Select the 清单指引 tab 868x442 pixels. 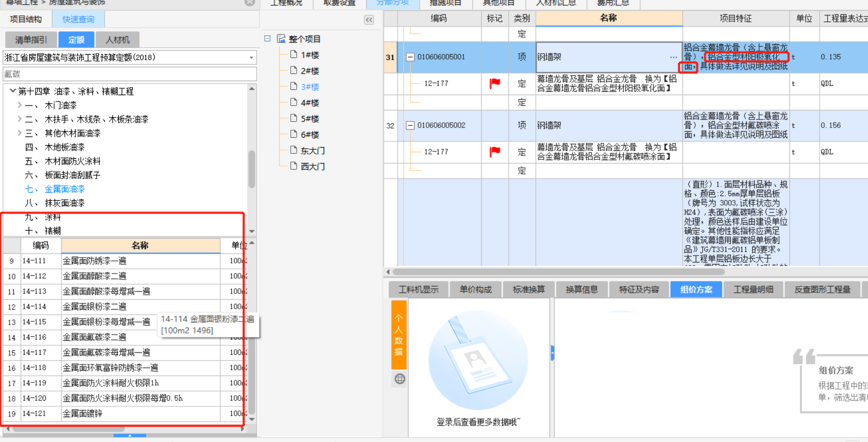[x=31, y=40]
